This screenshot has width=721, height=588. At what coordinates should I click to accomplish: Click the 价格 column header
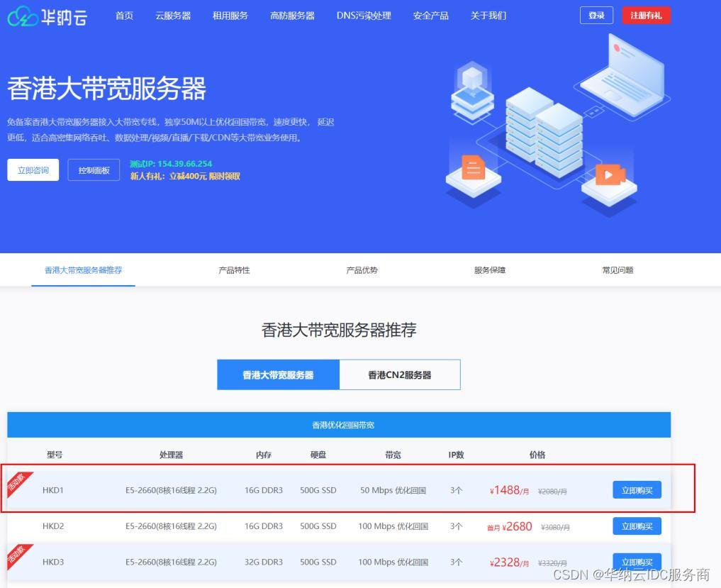pyautogui.click(x=537, y=455)
